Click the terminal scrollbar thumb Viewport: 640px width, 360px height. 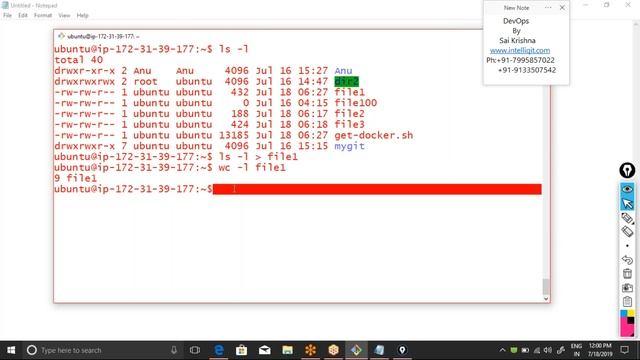click(x=546, y=287)
